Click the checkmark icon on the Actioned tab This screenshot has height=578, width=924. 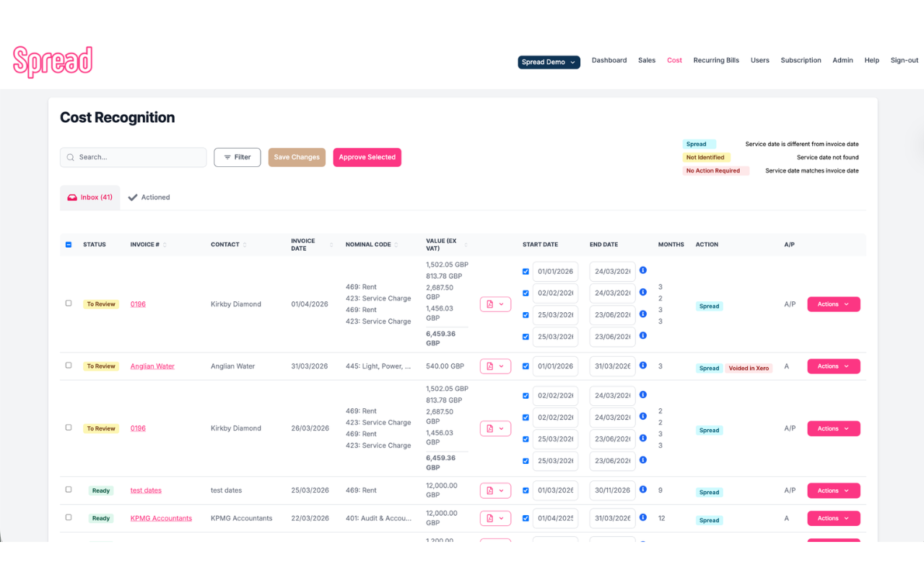tap(132, 197)
